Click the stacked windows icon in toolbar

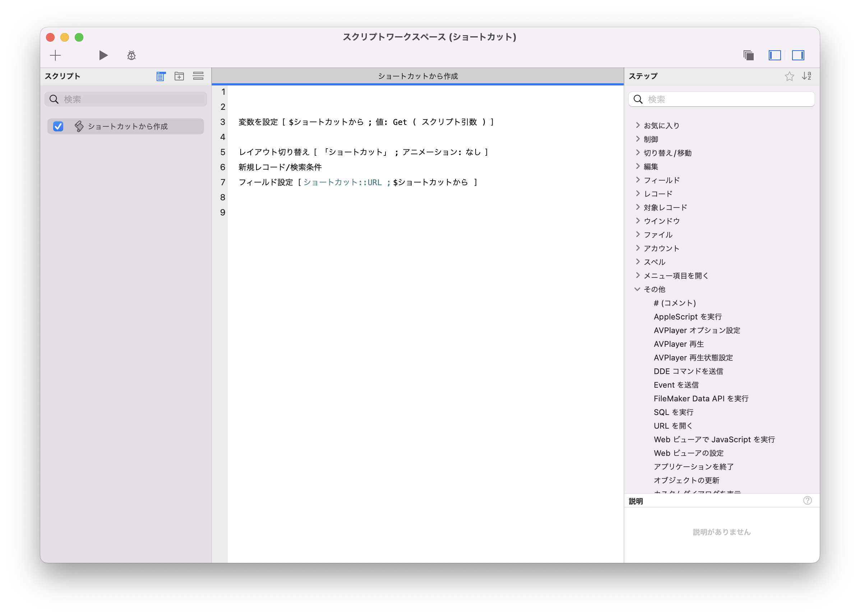[749, 55]
